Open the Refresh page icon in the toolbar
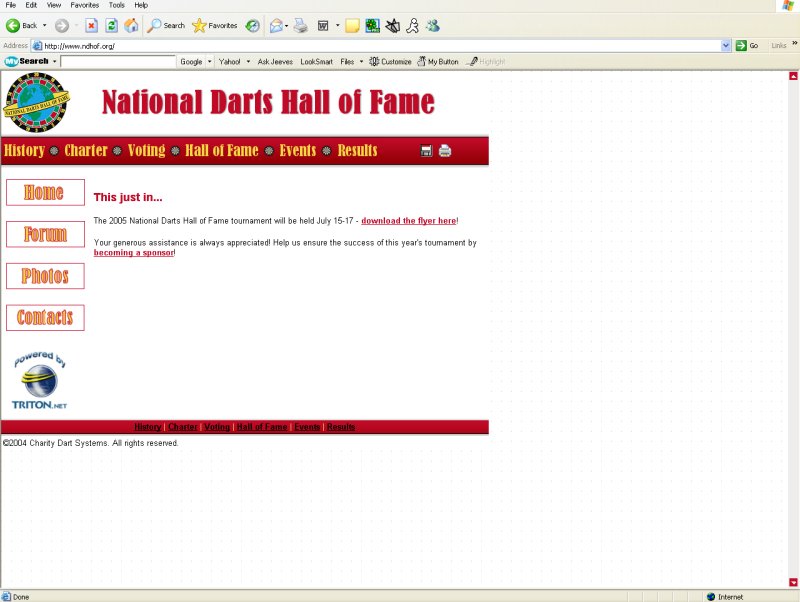The height and width of the screenshot is (602, 800). click(111, 26)
